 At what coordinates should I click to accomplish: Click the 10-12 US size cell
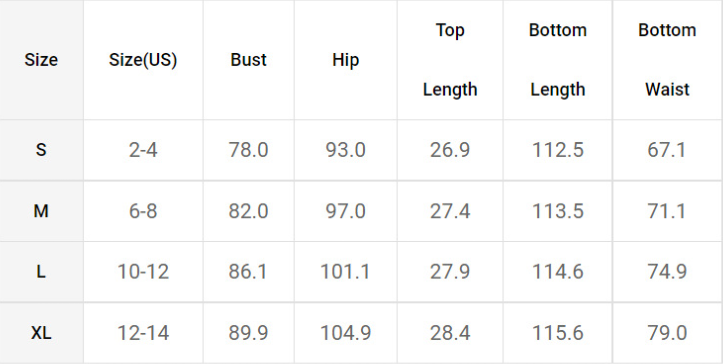143,272
